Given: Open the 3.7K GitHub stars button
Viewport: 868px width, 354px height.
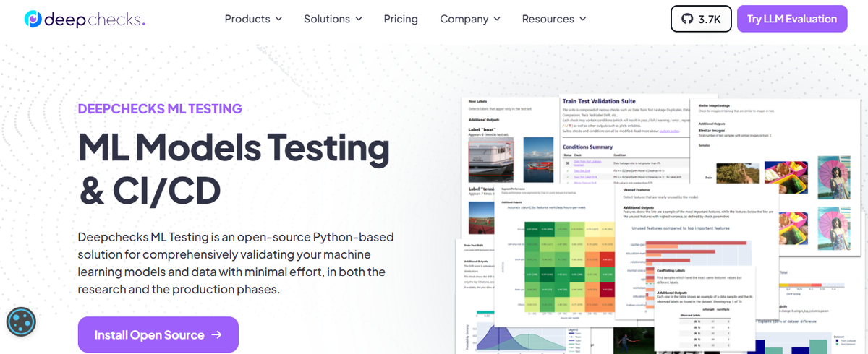Looking at the screenshot, I should coord(701,19).
